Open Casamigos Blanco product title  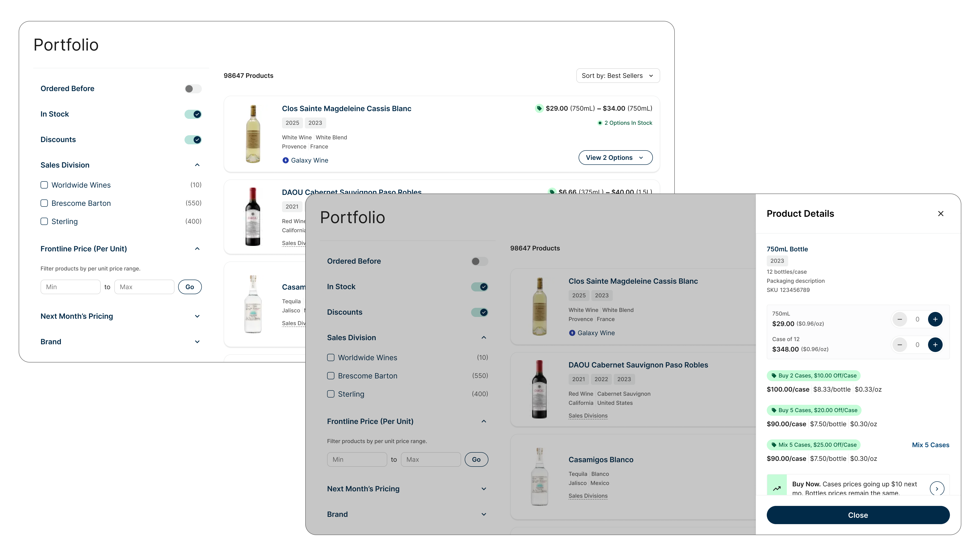click(601, 460)
